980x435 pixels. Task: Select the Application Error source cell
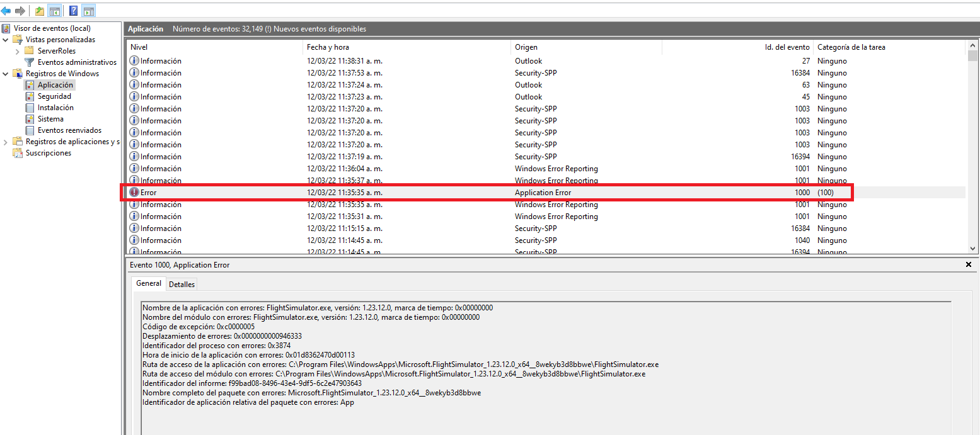pos(543,193)
